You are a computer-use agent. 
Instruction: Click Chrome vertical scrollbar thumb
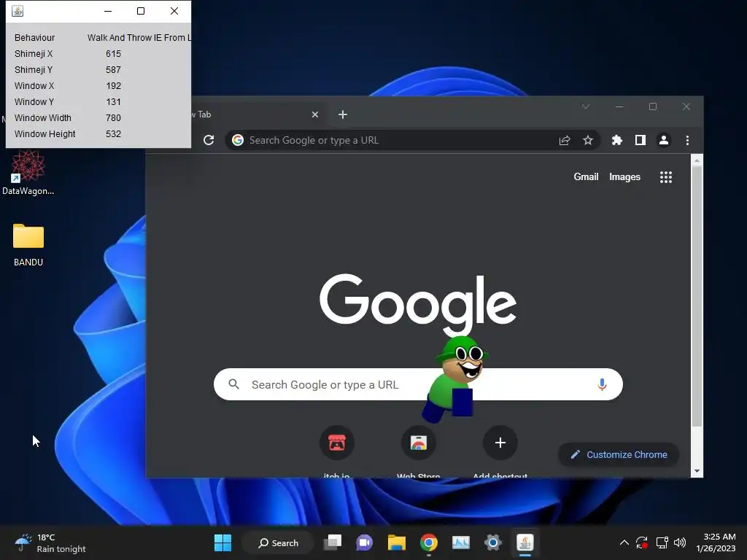tap(697, 295)
